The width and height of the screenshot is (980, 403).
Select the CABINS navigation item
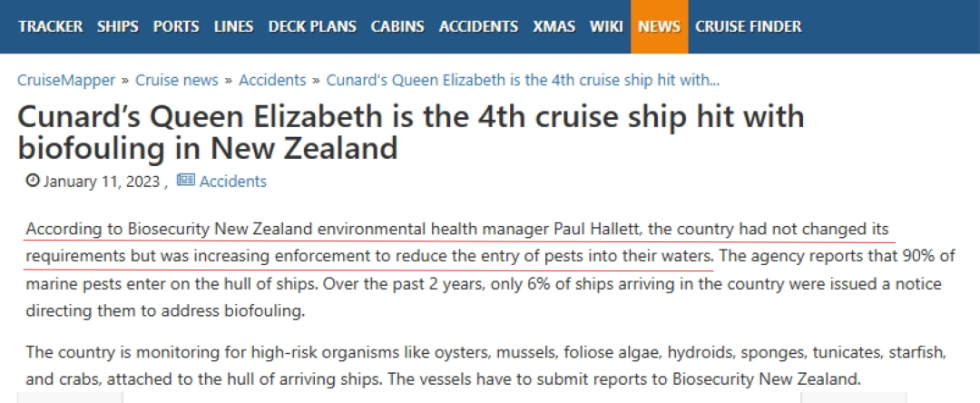tap(397, 26)
